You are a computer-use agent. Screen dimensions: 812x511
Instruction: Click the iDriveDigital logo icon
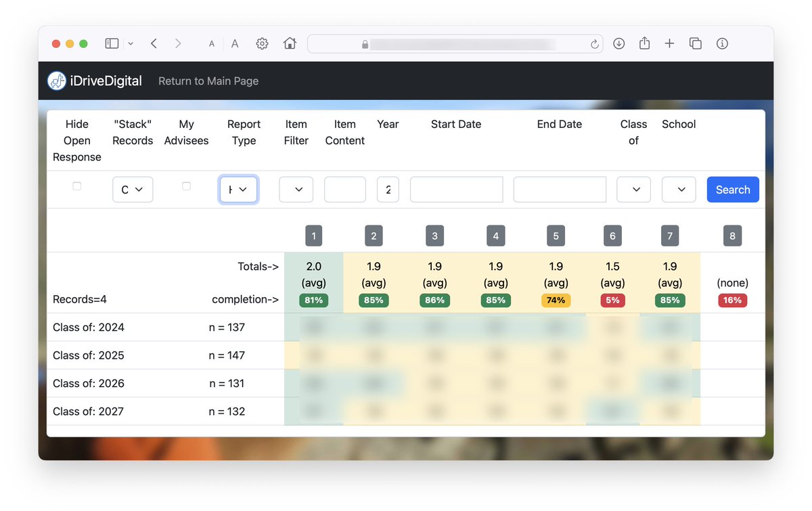[x=56, y=81]
